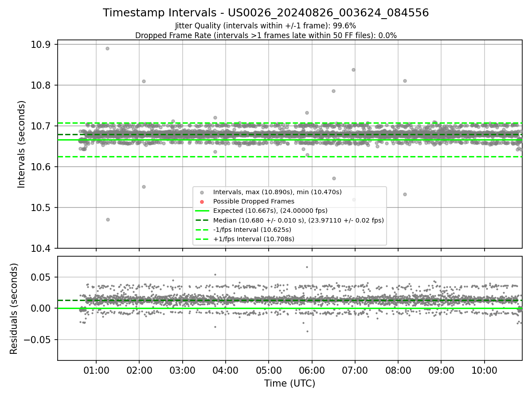Click the '08:00' time axis tick label
This screenshot has width=532, height=399.
point(398,371)
